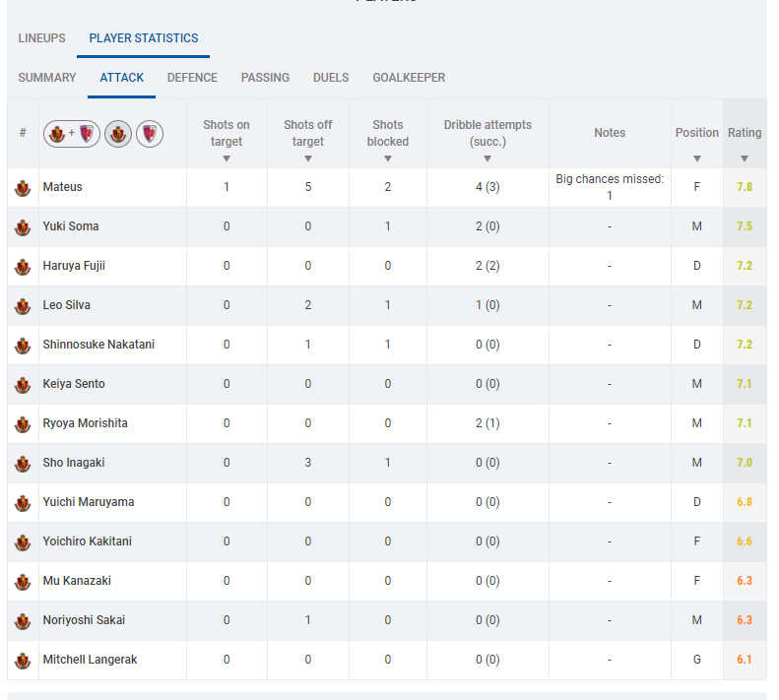Filter by the second team's purple crest
The width and height of the screenshot is (779, 700).
click(x=150, y=134)
